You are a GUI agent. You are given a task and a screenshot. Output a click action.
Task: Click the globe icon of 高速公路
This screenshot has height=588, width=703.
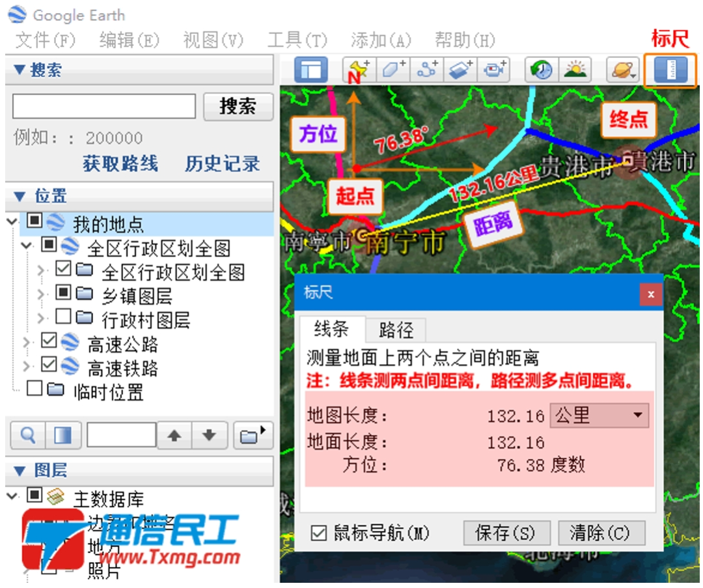click(70, 343)
